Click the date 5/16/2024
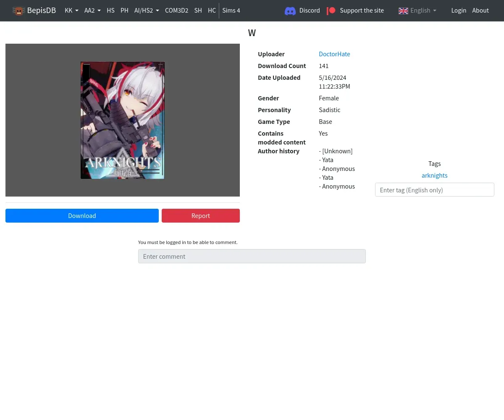Image resolution: width=504 pixels, height=420 pixels. point(333,78)
